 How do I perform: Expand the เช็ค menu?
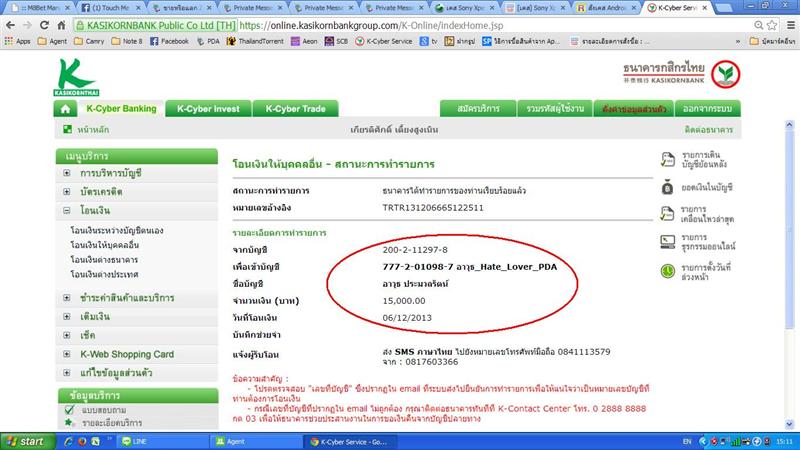(x=67, y=335)
